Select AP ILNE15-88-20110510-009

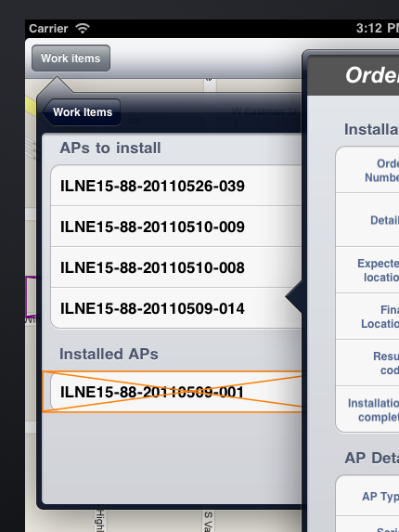176,227
